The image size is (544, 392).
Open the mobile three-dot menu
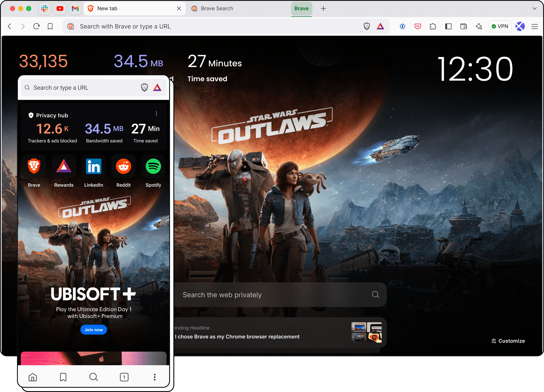pos(154,377)
